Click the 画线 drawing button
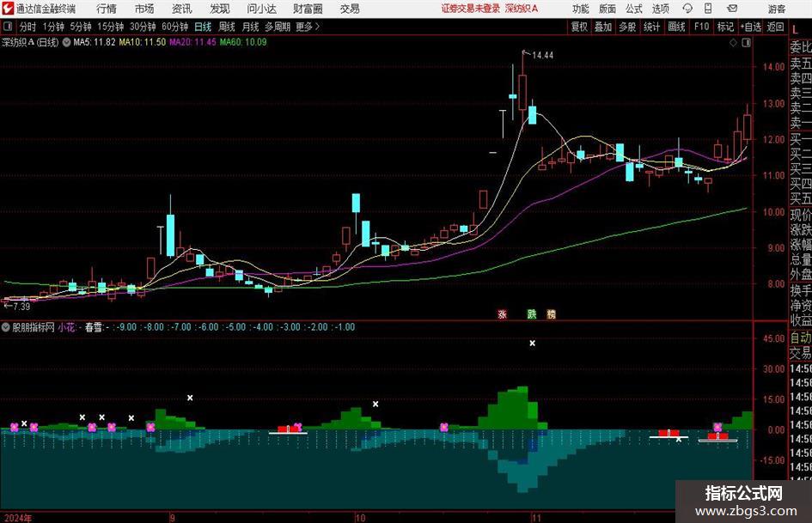812x523 pixels. point(676,27)
